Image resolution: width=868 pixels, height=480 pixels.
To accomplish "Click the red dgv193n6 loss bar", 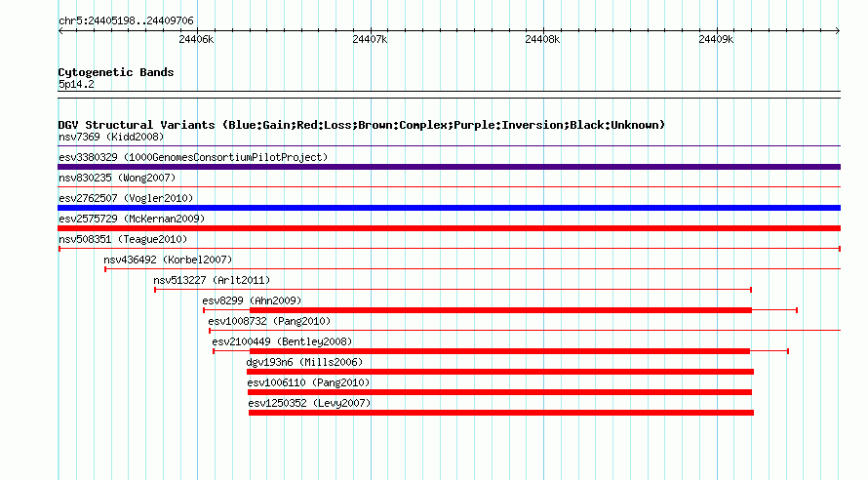I will click(500, 372).
